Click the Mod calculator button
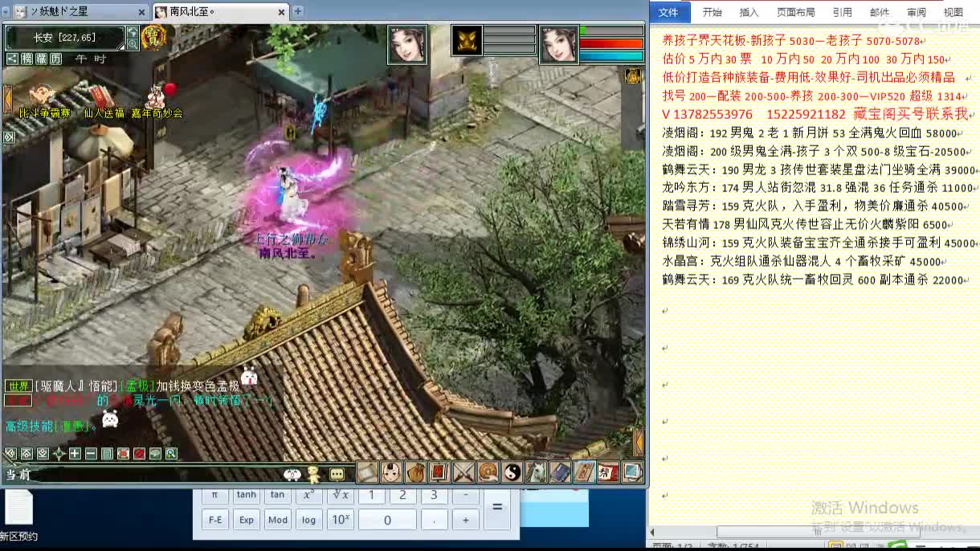980x551 pixels. [278, 520]
